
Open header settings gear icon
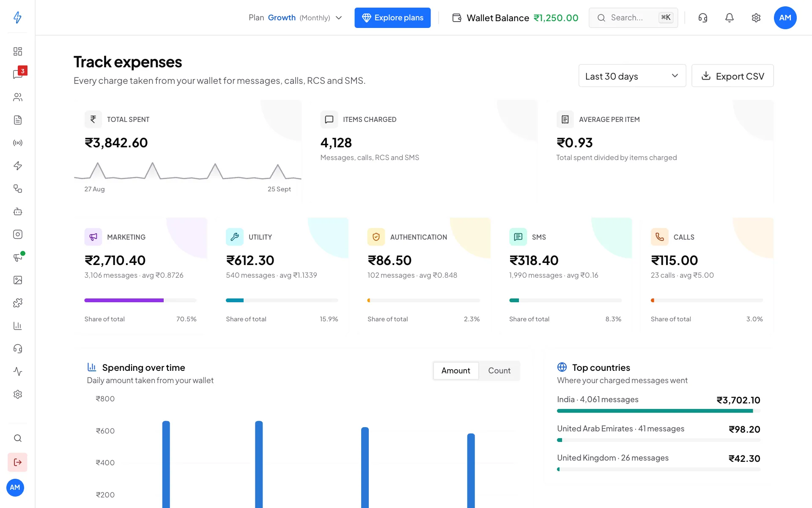tap(756, 17)
